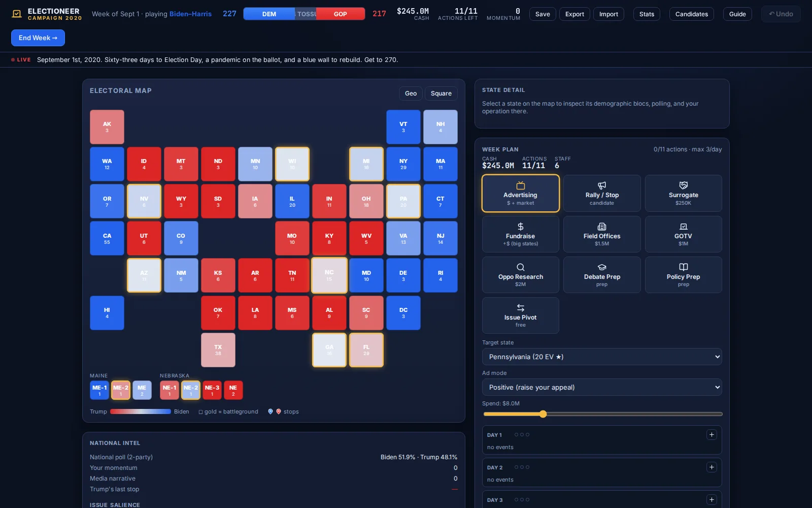812x508 pixels.
Task: Choose the Policy Prep action
Action: click(x=683, y=275)
